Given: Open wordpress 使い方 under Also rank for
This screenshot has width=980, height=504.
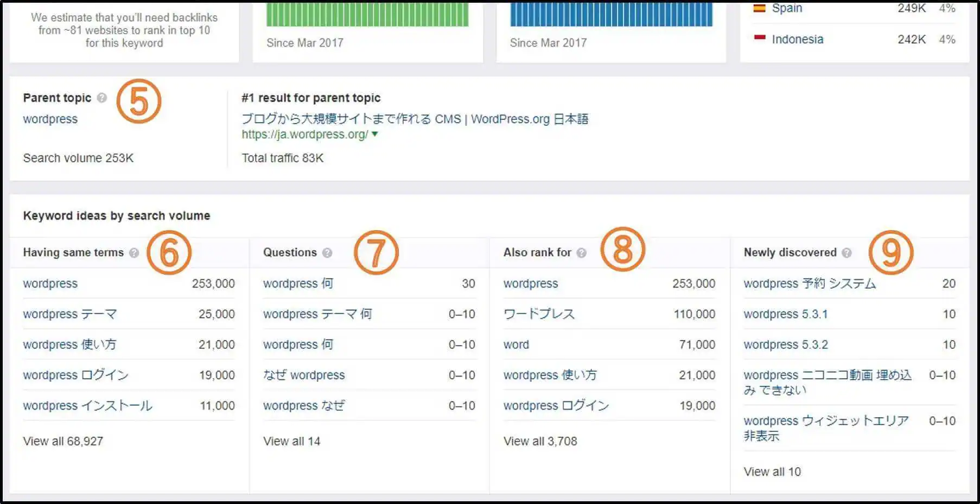Looking at the screenshot, I should [550, 375].
